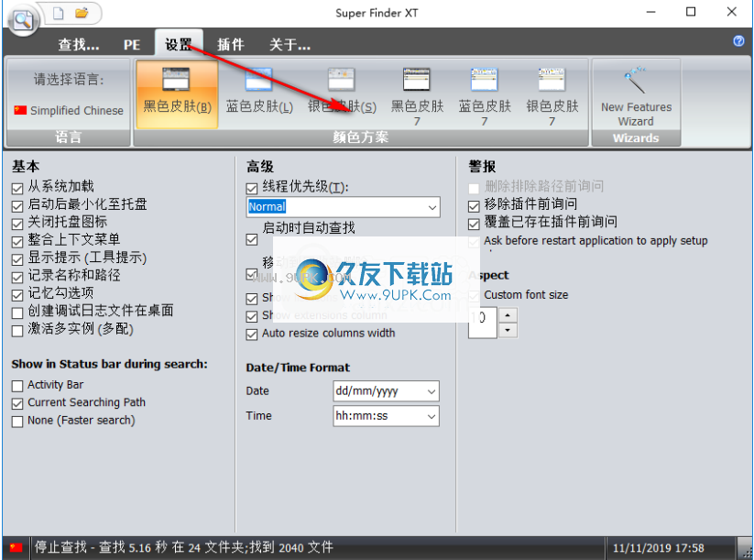The image size is (754, 560).
Task: Select the 设置 settings tab
Action: click(x=179, y=44)
